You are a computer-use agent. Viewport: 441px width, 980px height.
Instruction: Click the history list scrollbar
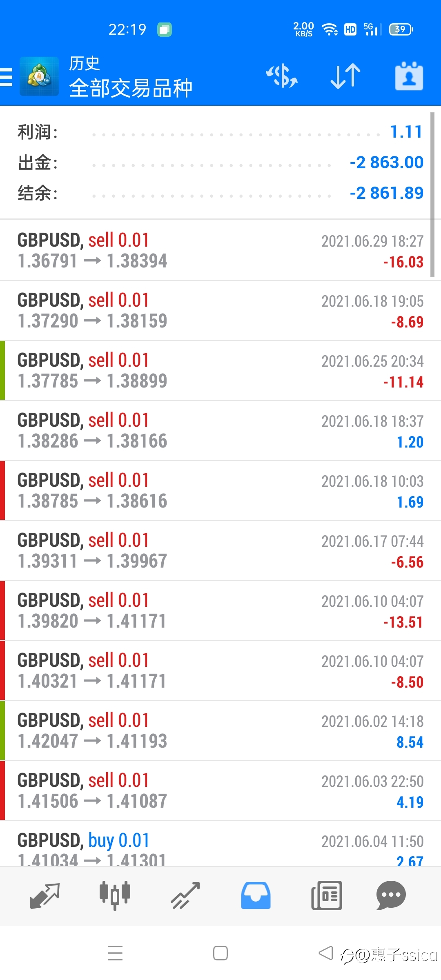coord(432,194)
